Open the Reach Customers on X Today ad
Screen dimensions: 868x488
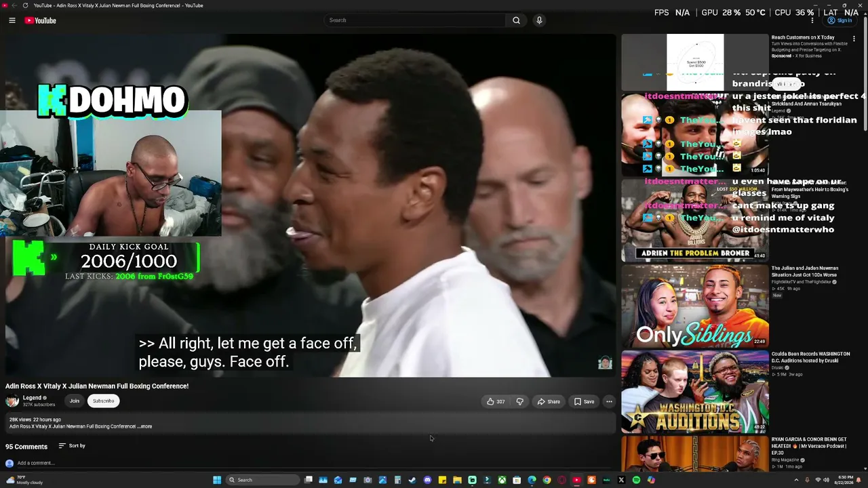pos(802,37)
